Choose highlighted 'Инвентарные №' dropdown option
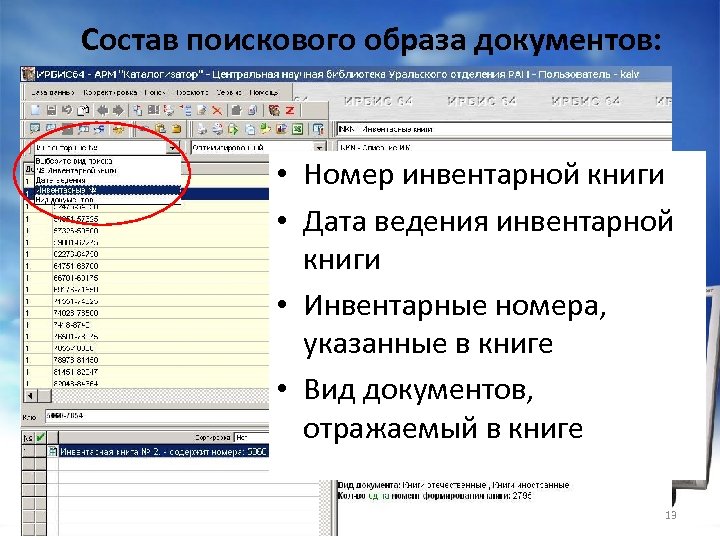The image size is (720, 540). coord(108,190)
